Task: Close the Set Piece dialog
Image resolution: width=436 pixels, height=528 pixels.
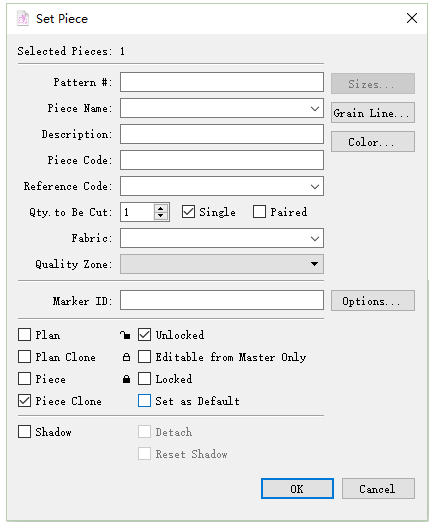Action: (412, 18)
